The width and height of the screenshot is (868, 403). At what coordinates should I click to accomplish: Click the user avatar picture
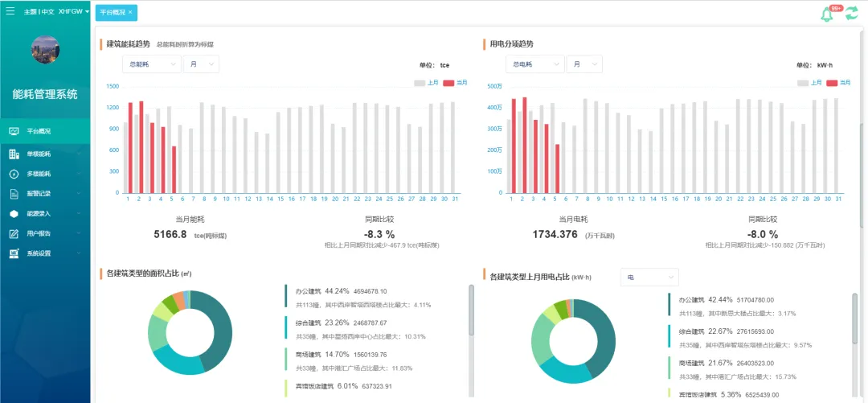point(45,50)
